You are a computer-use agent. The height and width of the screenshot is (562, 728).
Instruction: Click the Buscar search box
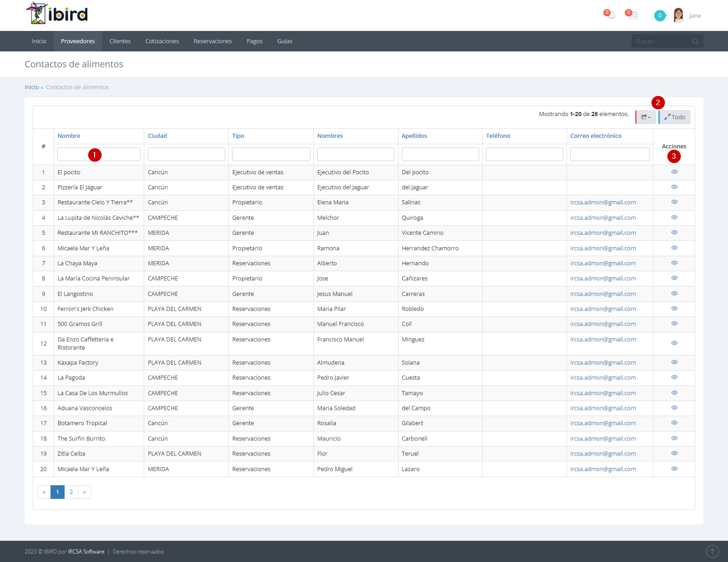662,41
